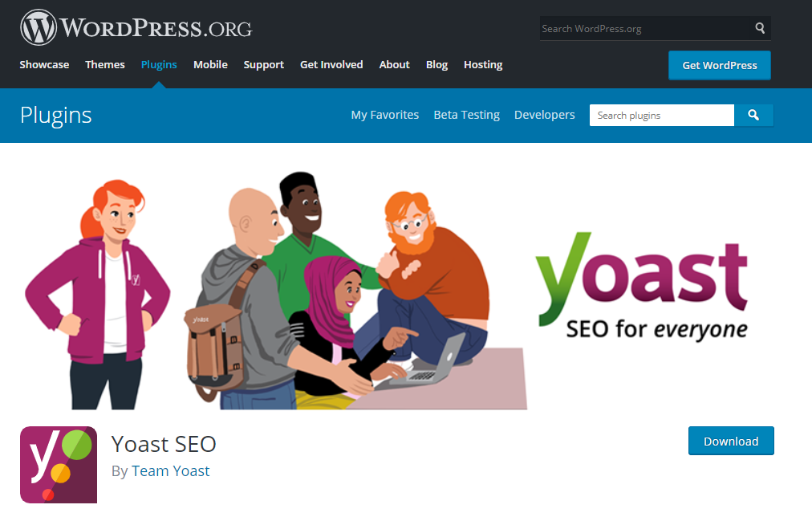The image size is (812, 517).
Task: Open the Support page
Action: (x=264, y=65)
